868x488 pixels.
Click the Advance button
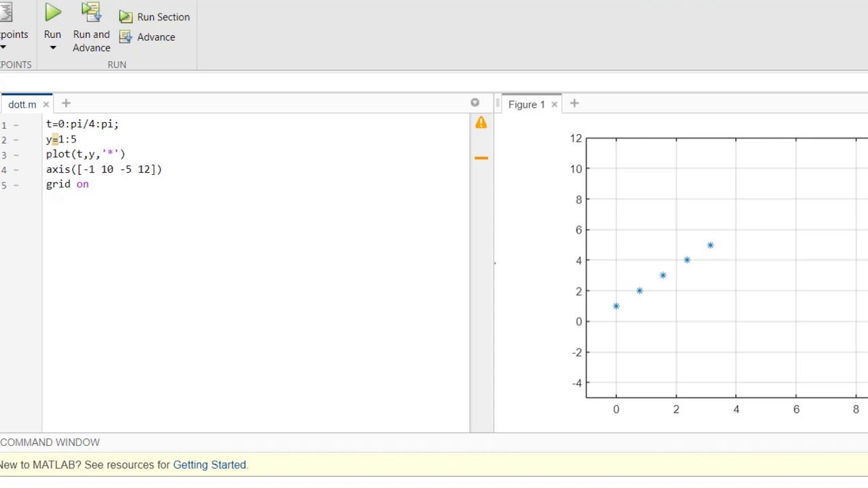click(x=147, y=37)
